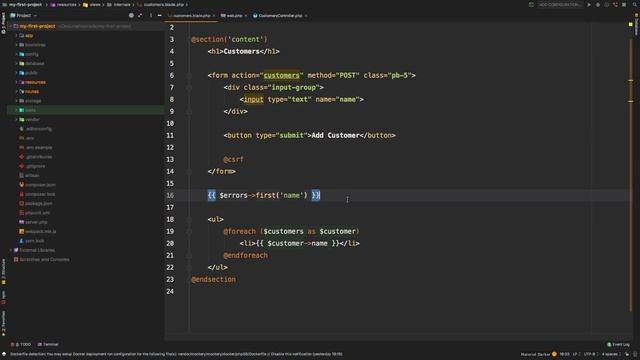
Task: Select Scratches and Consoles
Action: [44, 260]
